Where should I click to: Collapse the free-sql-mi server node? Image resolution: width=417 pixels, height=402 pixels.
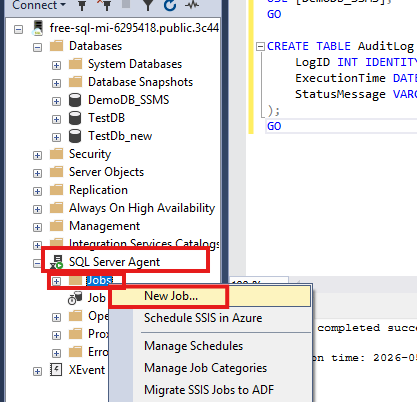click(x=19, y=29)
